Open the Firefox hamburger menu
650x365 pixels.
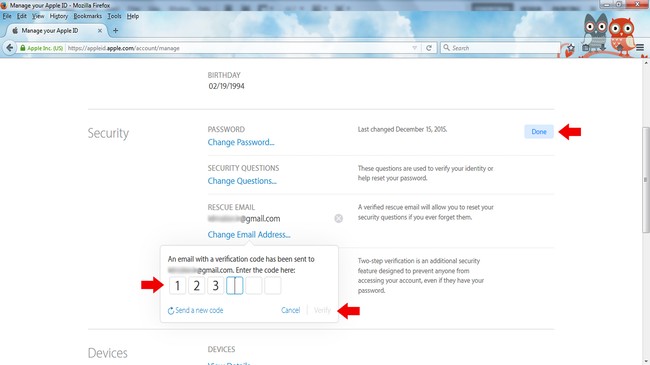pos(640,48)
